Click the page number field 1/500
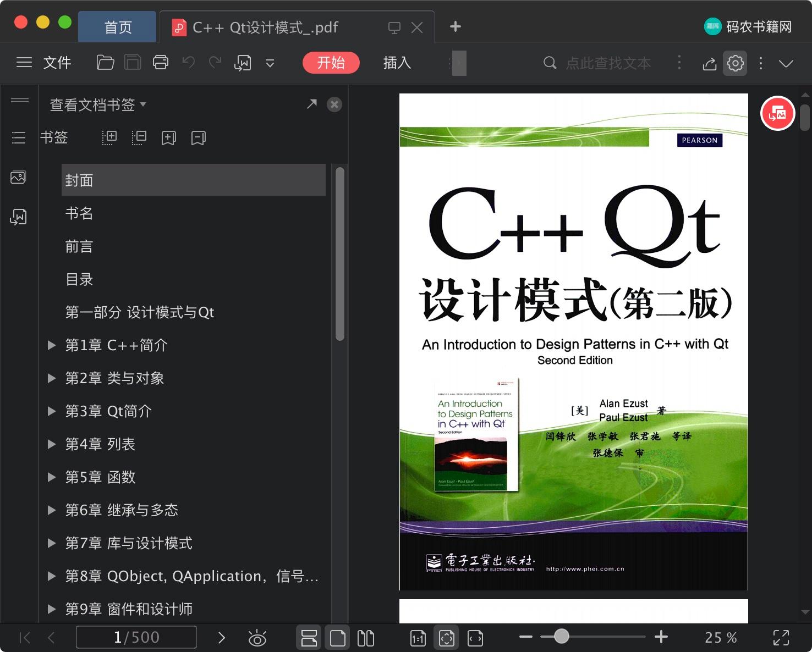 (136, 637)
